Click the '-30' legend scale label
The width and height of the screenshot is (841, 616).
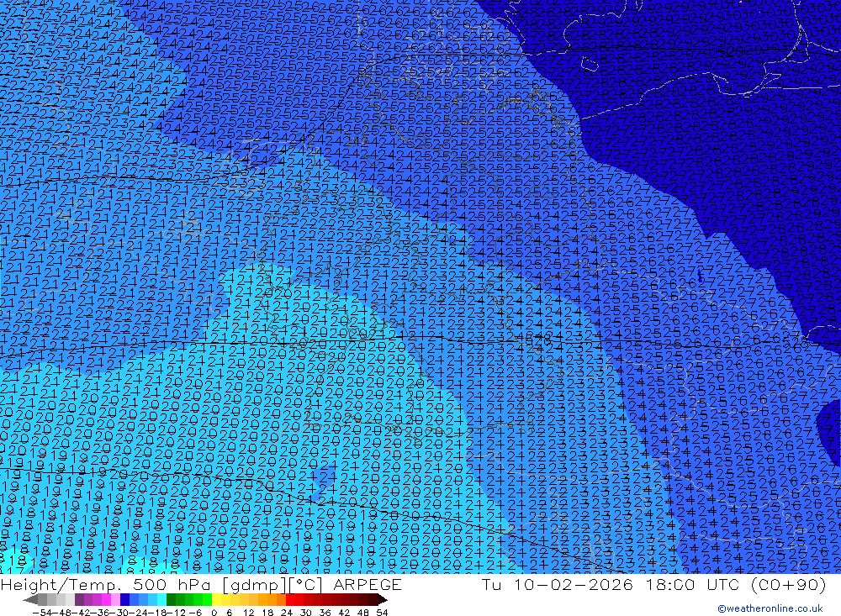tap(120, 613)
